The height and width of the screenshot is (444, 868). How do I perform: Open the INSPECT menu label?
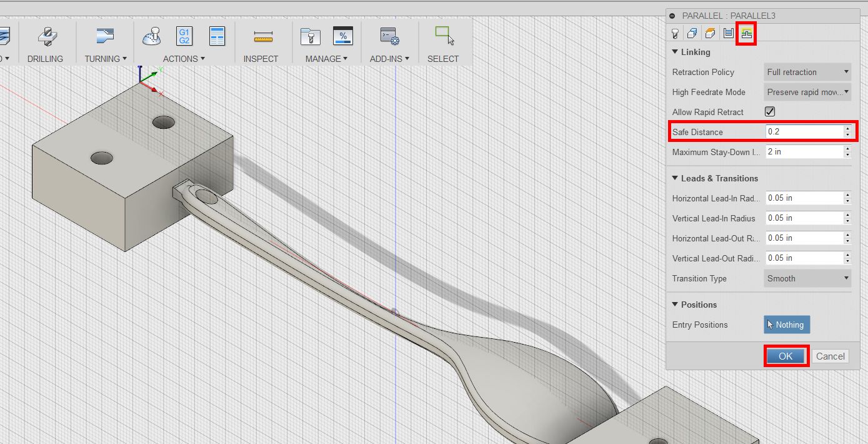(261, 59)
